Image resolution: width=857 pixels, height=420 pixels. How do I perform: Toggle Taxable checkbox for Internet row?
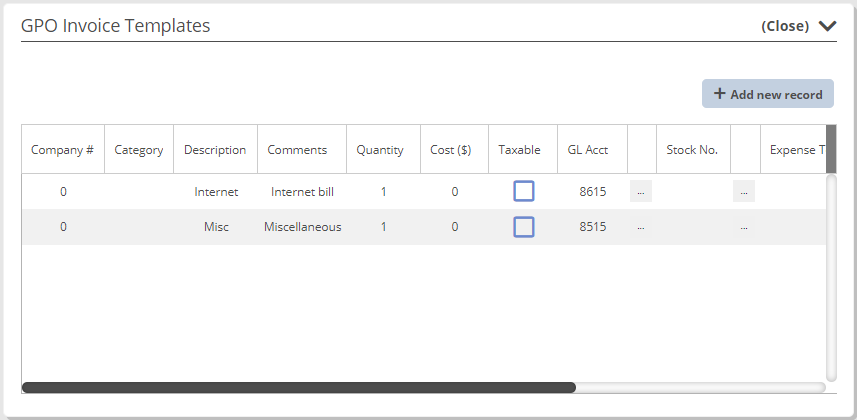pyautogui.click(x=524, y=191)
